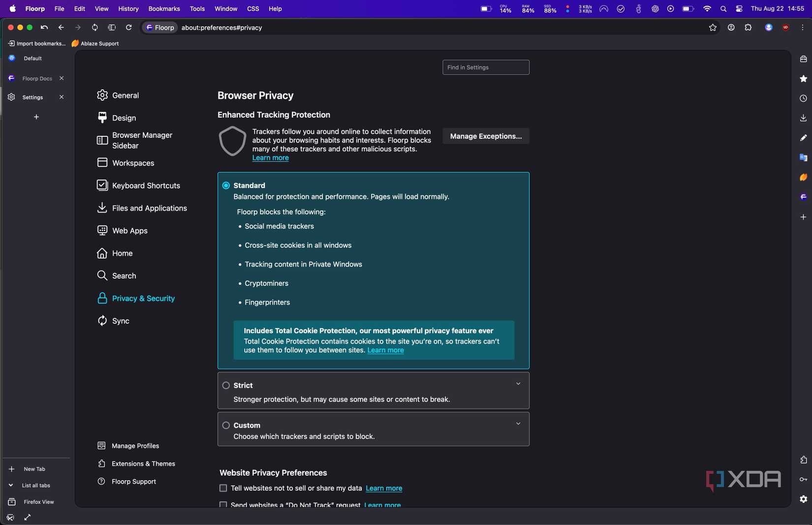This screenshot has height=525, width=812.
Task: Open Total Cookie Protection Learn more link
Action: [385, 350]
